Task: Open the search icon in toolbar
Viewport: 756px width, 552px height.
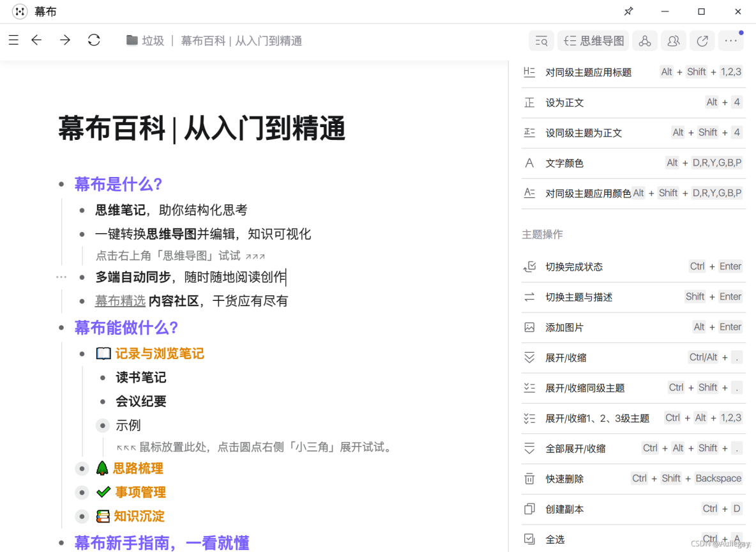Action: (x=541, y=40)
